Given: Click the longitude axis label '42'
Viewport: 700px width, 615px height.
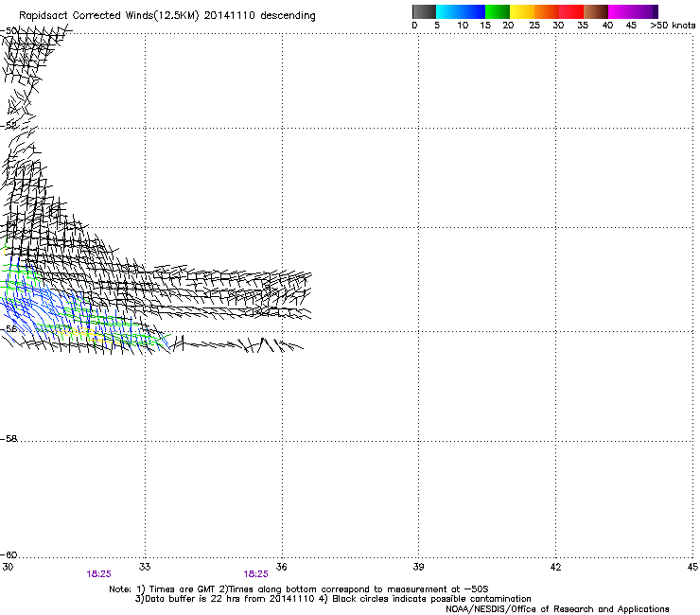Looking at the screenshot, I should [x=555, y=567].
